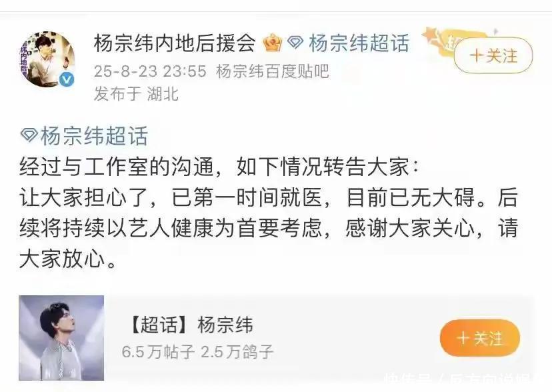552x392 pixels.
Task: Open the 超话 card singer thumbnail
Action: tap(61, 338)
